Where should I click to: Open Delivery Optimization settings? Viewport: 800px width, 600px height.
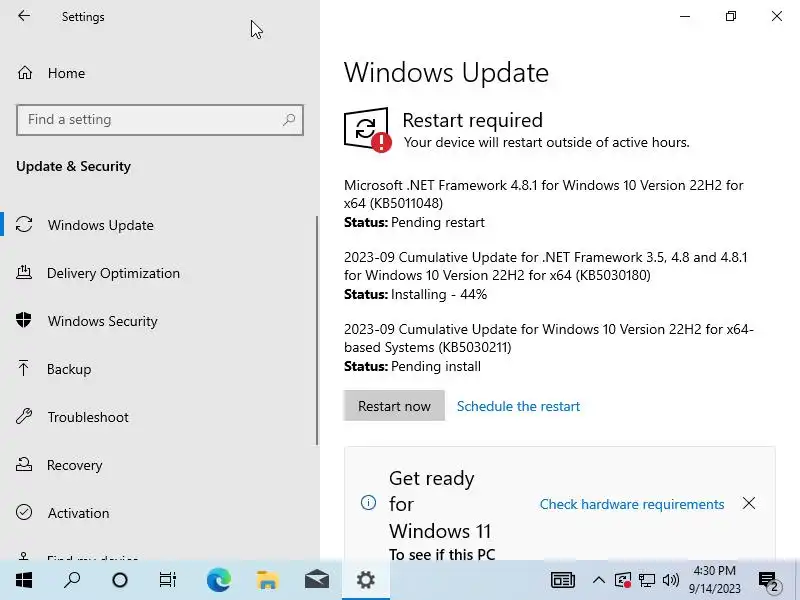click(x=113, y=273)
